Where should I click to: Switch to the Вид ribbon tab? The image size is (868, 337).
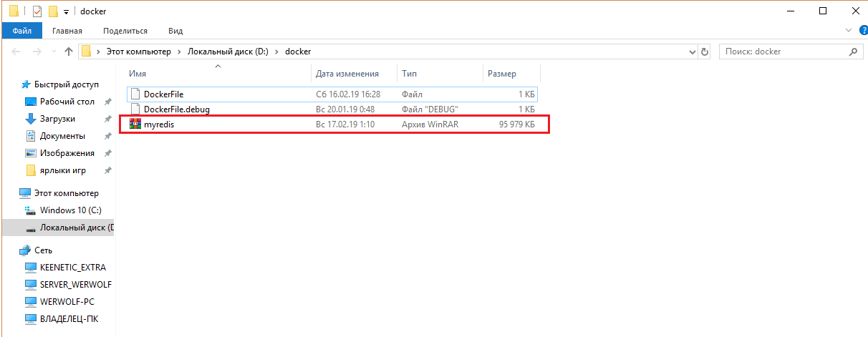pyautogui.click(x=175, y=31)
